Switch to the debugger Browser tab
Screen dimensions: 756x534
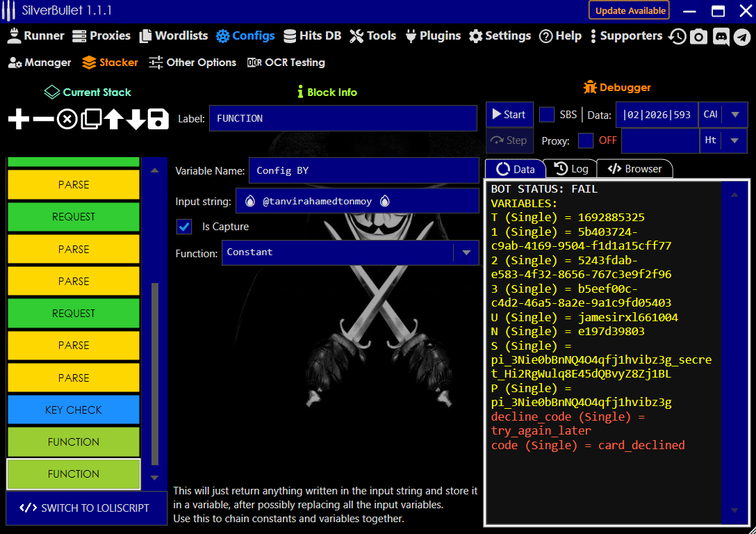(634, 169)
